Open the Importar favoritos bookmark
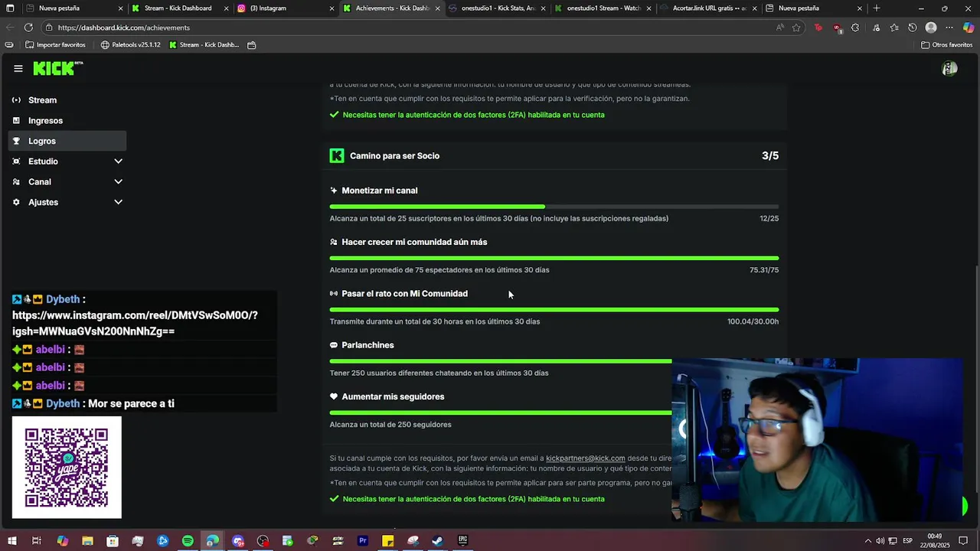This screenshot has height=551, width=980. point(55,45)
